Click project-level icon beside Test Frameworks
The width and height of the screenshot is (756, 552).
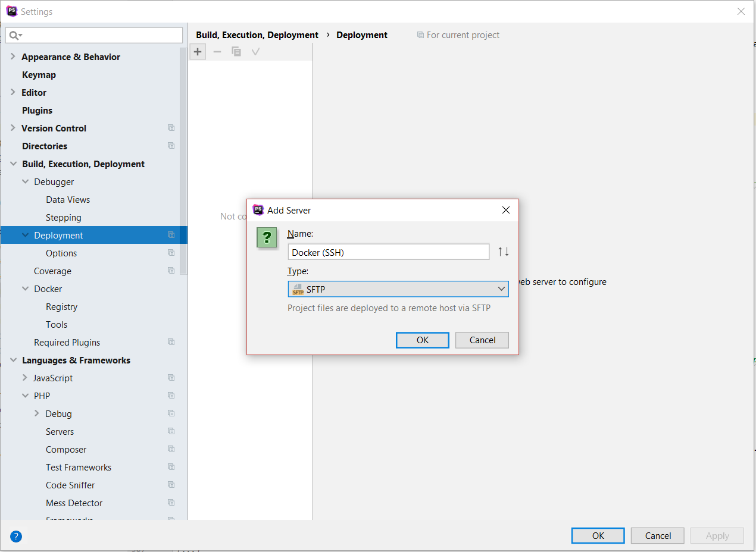(171, 467)
